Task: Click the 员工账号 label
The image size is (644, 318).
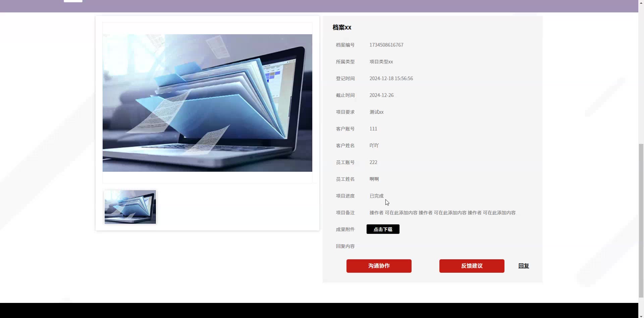Action: 345,162
